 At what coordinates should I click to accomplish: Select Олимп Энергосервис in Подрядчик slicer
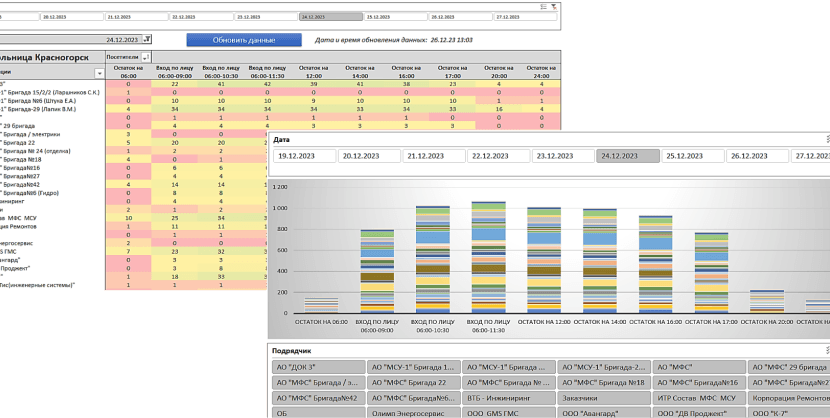click(412, 412)
